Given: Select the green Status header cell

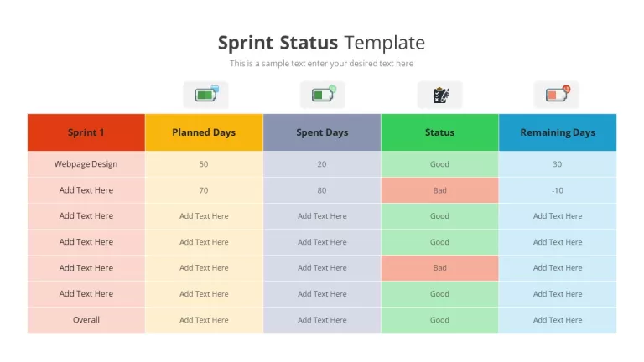Looking at the screenshot, I should 440,132.
